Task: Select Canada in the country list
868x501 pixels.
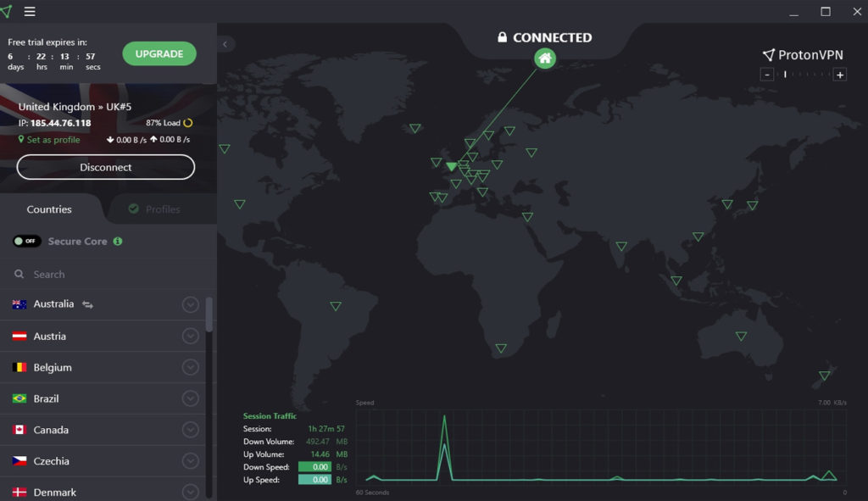Action: 103,430
